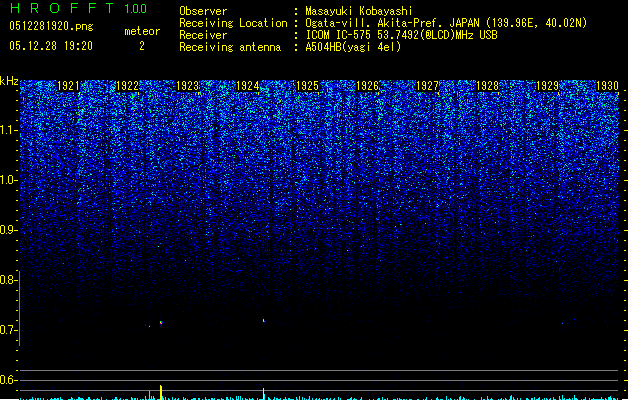This screenshot has height=400, width=629.
Task: Click the meteor echo dot near 1924
Action: (264, 321)
